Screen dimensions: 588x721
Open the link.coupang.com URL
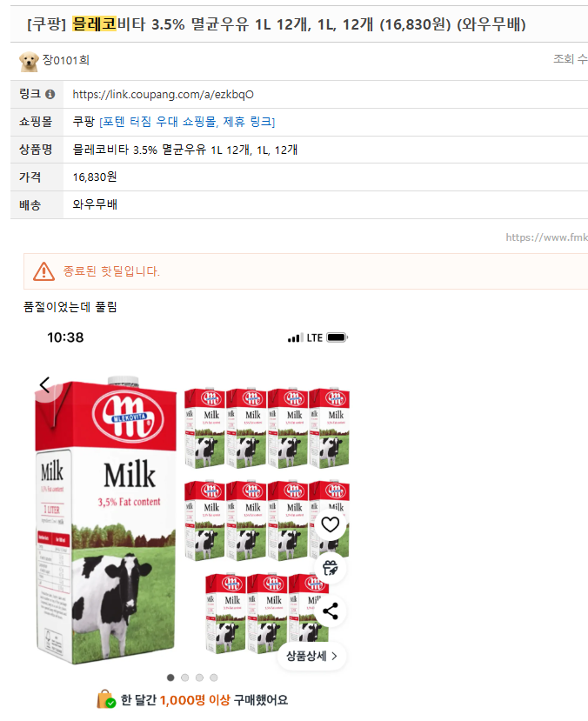[163, 95]
